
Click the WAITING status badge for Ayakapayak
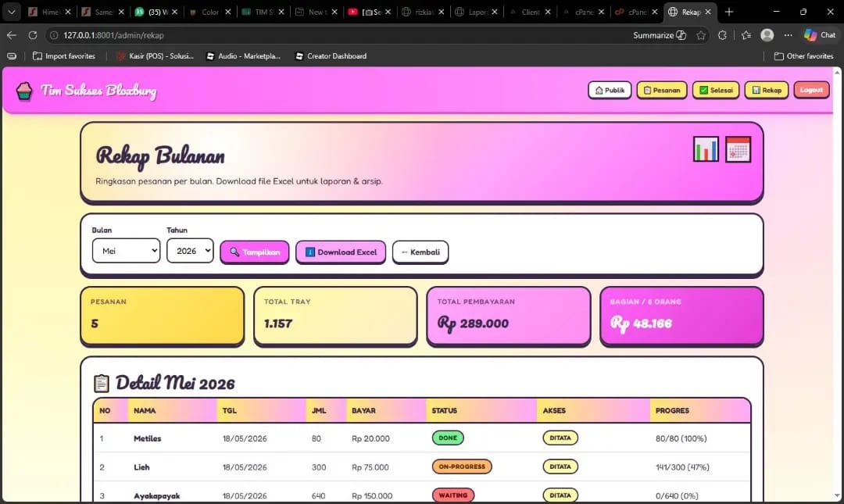453,495
